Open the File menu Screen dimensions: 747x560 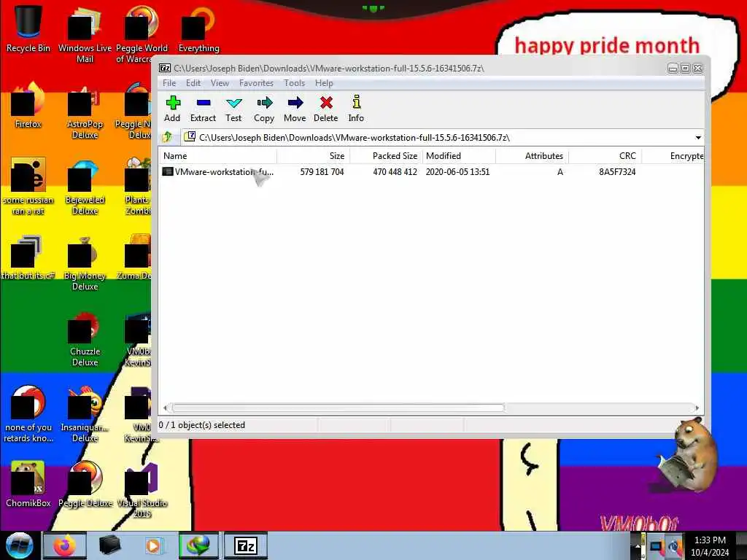pyautogui.click(x=169, y=83)
